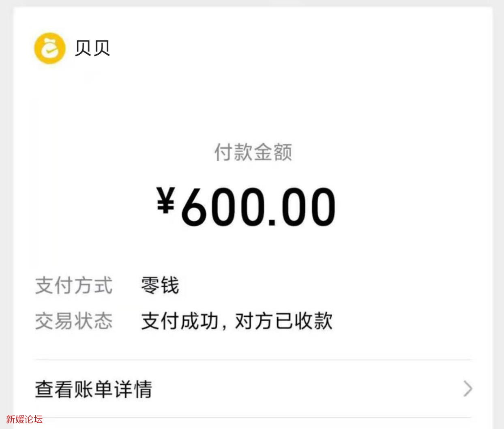Click the chevron arrow on the bill row
The height and width of the screenshot is (429, 504).
click(467, 388)
